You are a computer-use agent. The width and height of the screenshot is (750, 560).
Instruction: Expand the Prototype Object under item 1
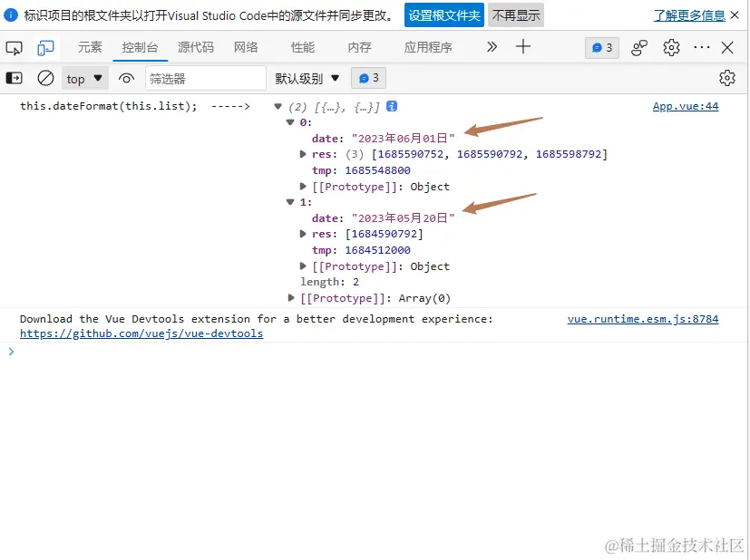coord(302,266)
